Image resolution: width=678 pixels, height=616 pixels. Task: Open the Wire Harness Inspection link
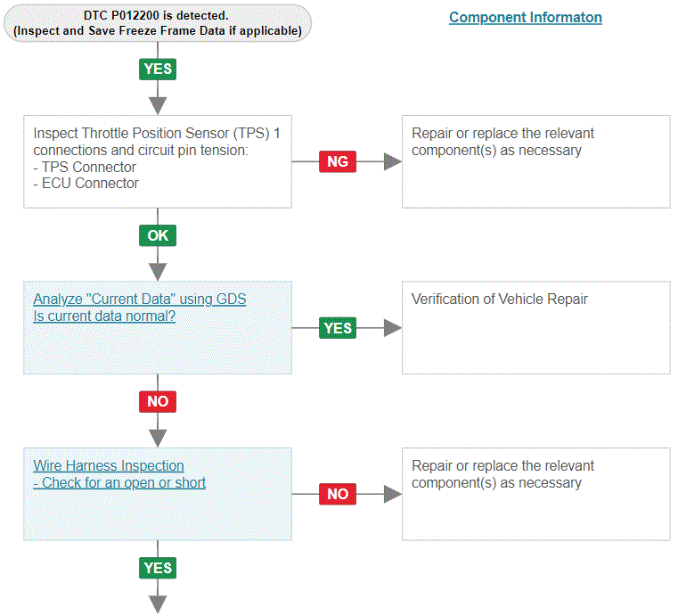(109, 465)
